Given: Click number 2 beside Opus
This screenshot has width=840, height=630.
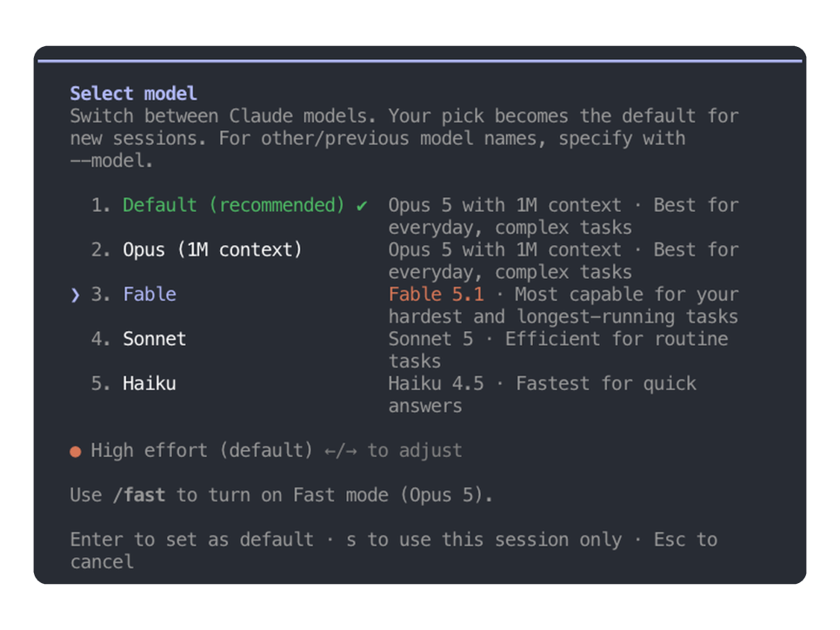Looking at the screenshot, I should [101, 249].
